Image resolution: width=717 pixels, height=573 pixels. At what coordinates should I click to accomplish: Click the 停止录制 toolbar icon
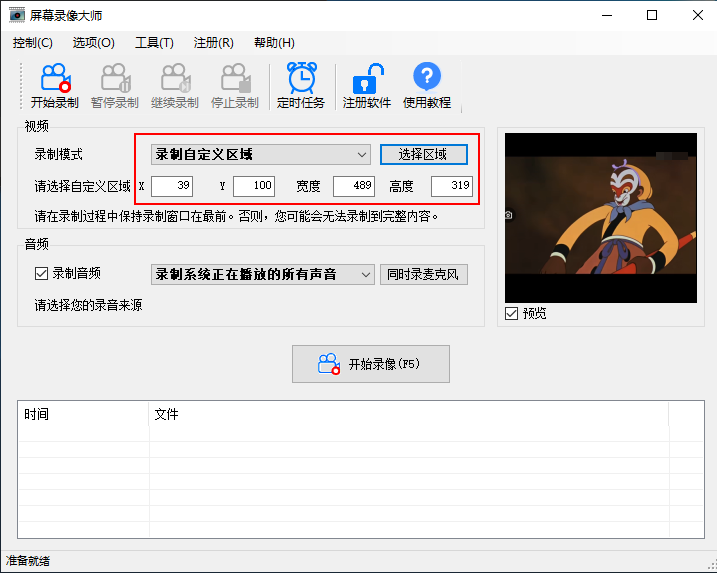234,79
